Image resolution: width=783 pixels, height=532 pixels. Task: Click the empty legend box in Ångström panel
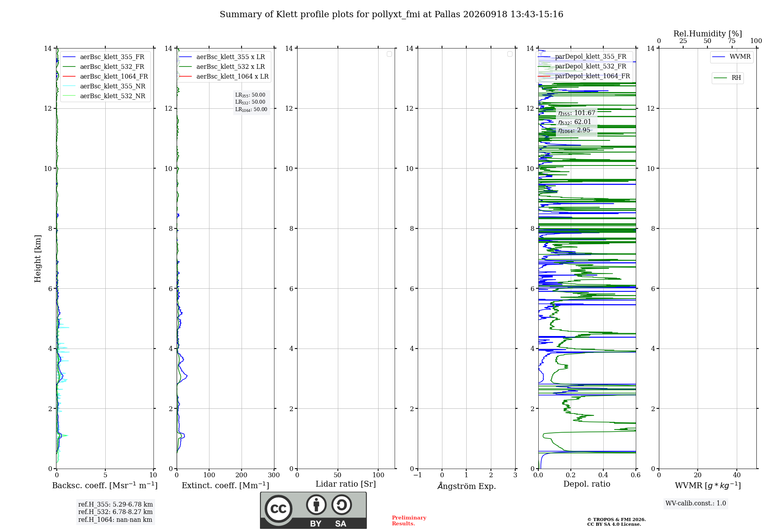click(x=510, y=54)
